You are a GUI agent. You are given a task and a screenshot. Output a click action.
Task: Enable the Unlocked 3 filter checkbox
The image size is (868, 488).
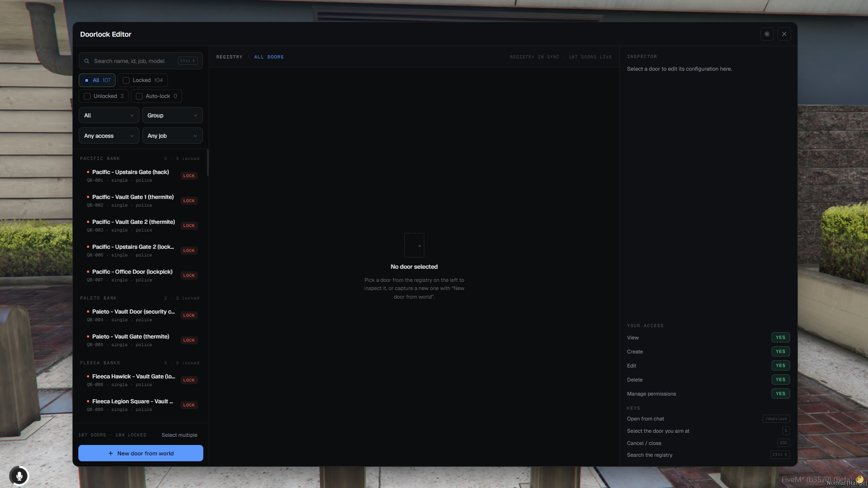pos(87,96)
